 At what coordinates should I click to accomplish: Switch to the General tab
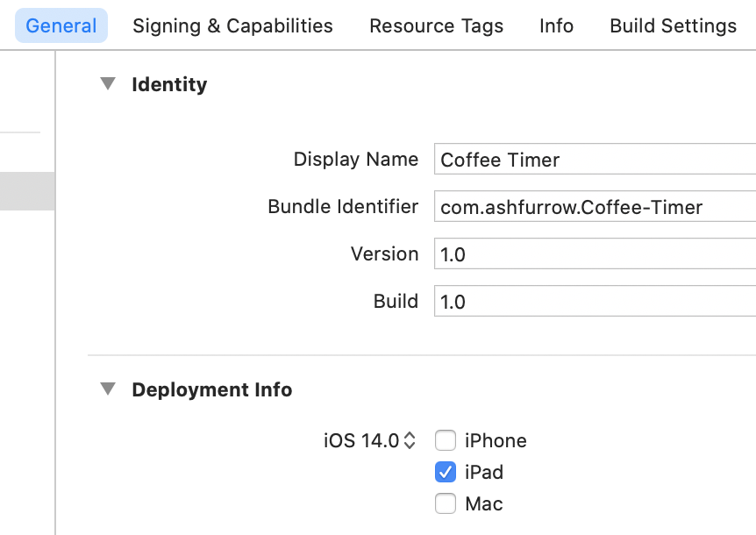(x=61, y=26)
